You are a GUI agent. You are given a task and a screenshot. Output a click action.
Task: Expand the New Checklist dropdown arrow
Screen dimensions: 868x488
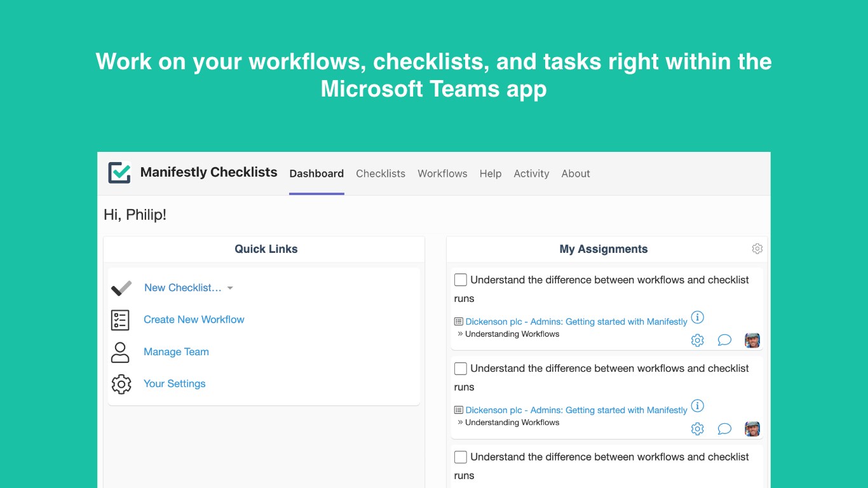click(230, 288)
